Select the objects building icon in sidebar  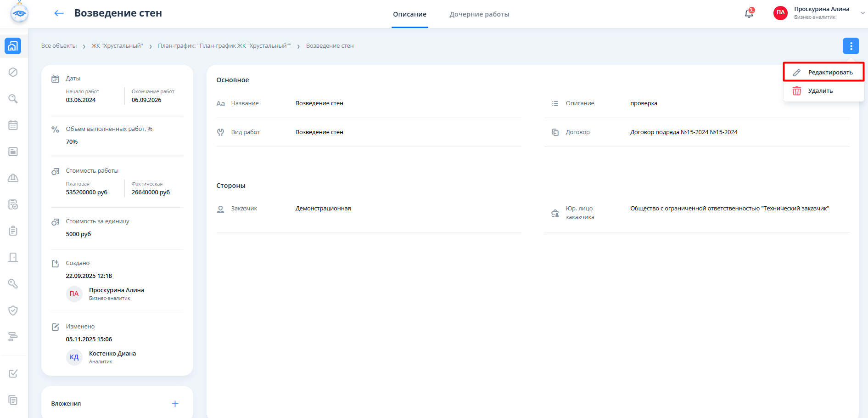[x=13, y=46]
